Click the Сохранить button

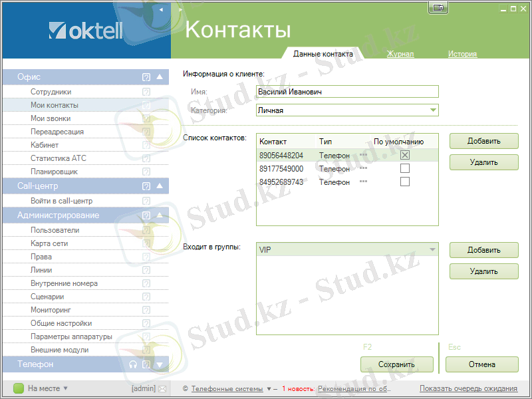tap(397, 364)
